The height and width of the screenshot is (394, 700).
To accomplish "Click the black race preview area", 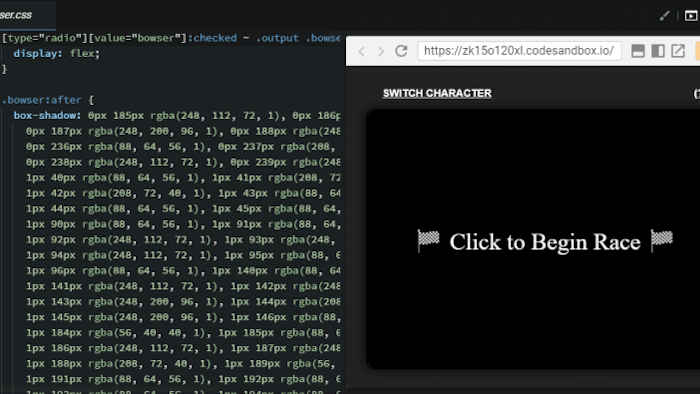I will coord(533,239).
